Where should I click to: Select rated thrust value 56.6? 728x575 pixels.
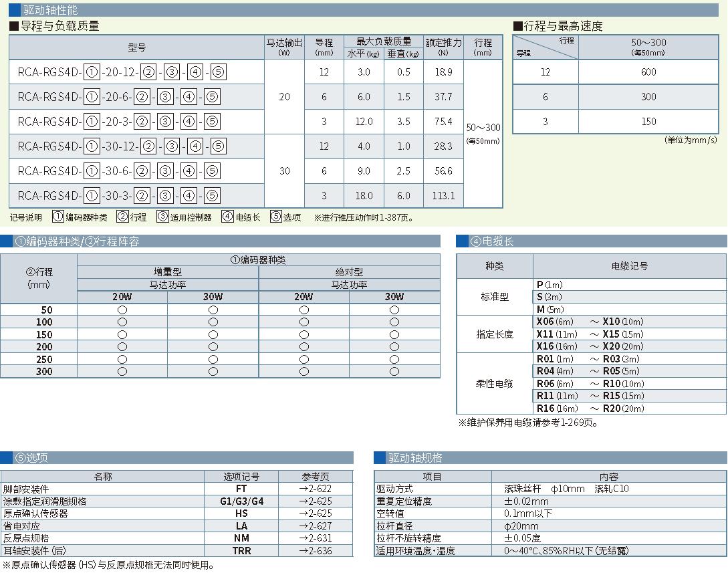(x=443, y=171)
